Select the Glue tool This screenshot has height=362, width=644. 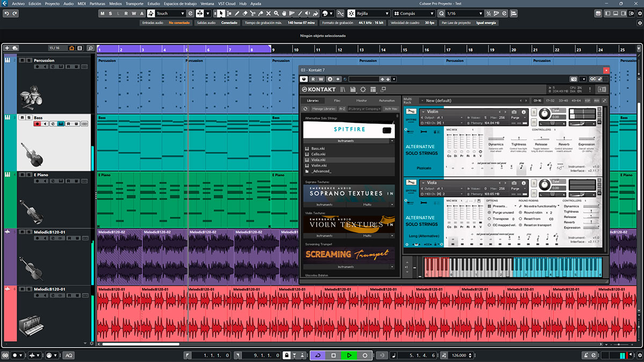point(261,13)
